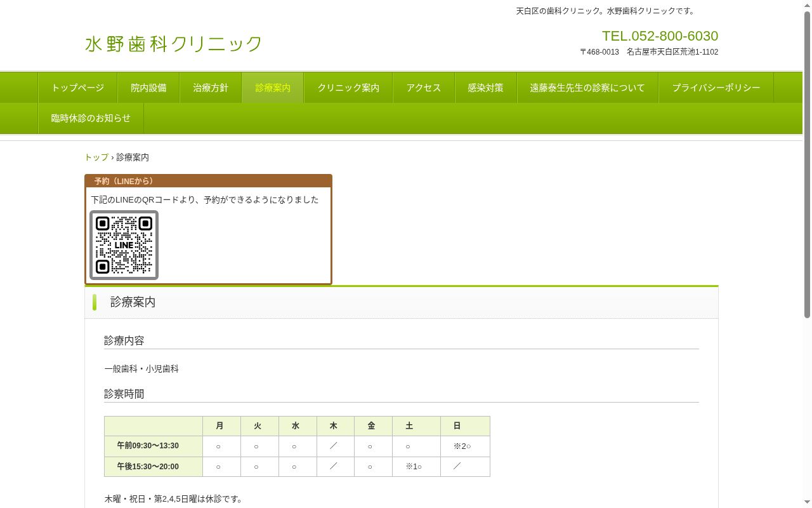Click the 一般歯科・小児歯科 text
This screenshot has width=812, height=508.
click(141, 368)
